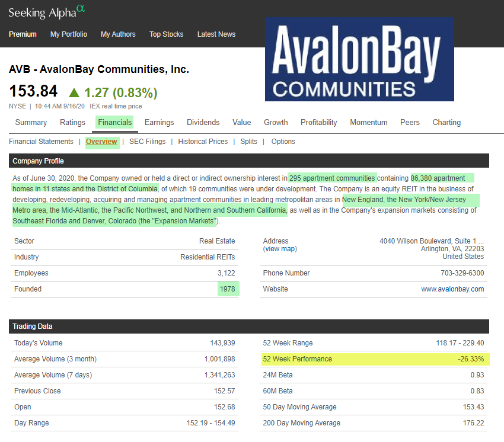Screen dimensions: 504x442
Task: Go to My Portfolio
Action: 69,34
